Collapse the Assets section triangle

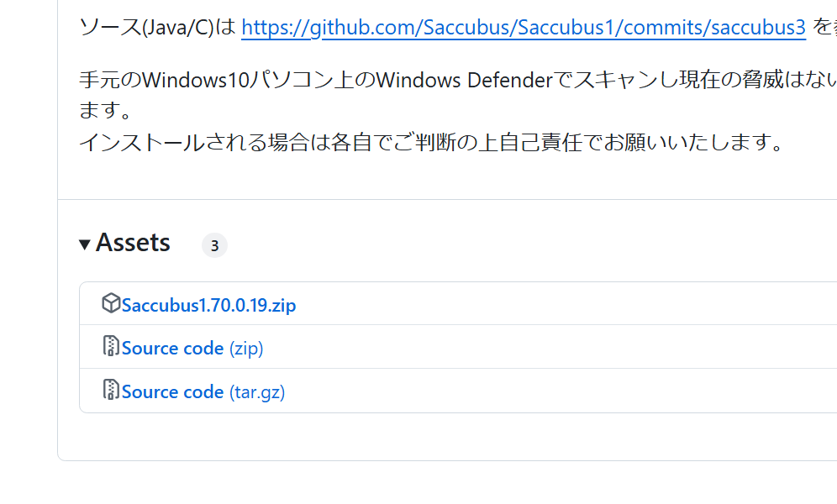point(85,244)
